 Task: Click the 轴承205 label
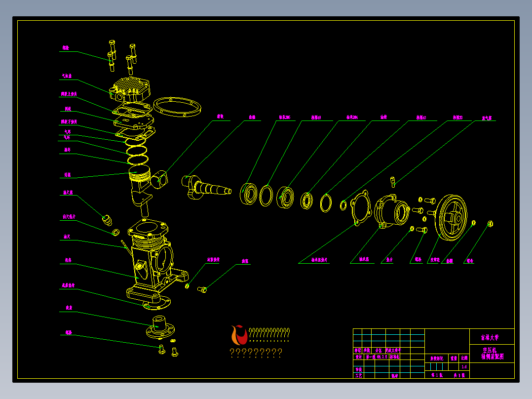pyautogui.click(x=285, y=117)
